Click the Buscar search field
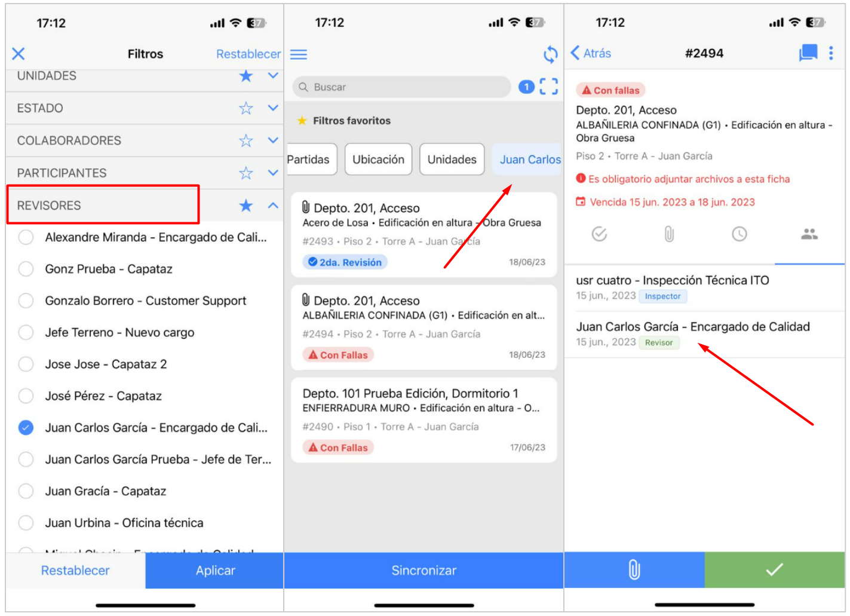The width and height of the screenshot is (850, 616). [402, 87]
